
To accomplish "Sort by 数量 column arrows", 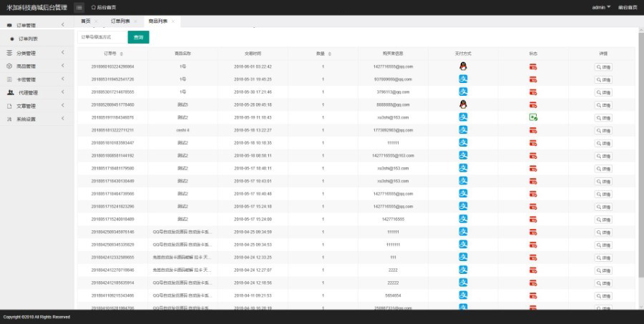I will pos(329,54).
